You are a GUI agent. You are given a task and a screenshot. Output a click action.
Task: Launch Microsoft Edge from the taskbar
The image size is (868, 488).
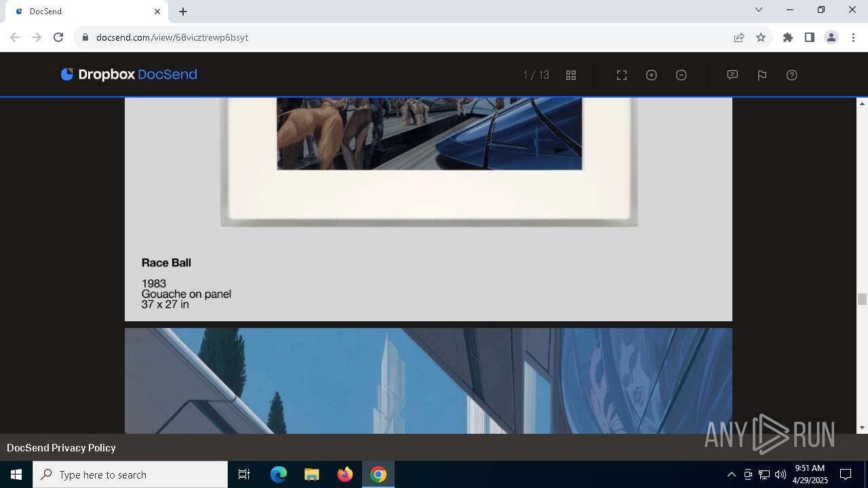[279, 474]
